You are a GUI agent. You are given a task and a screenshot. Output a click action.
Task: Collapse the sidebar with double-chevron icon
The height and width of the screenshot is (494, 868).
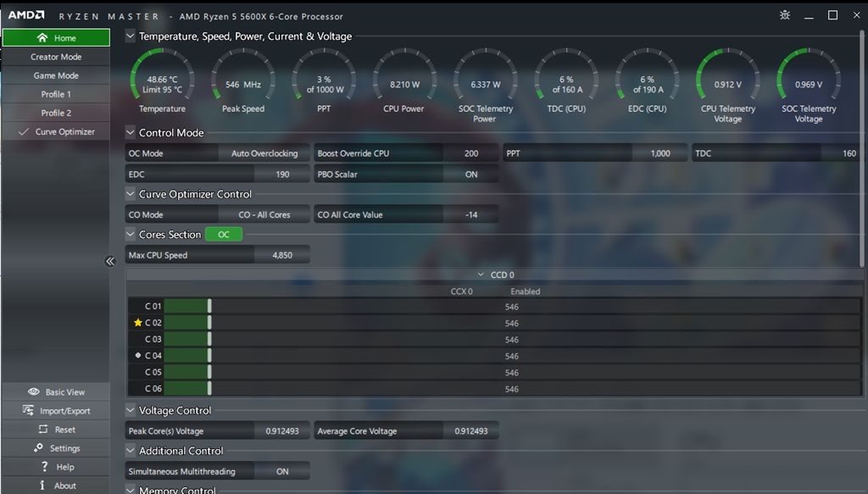[110, 261]
